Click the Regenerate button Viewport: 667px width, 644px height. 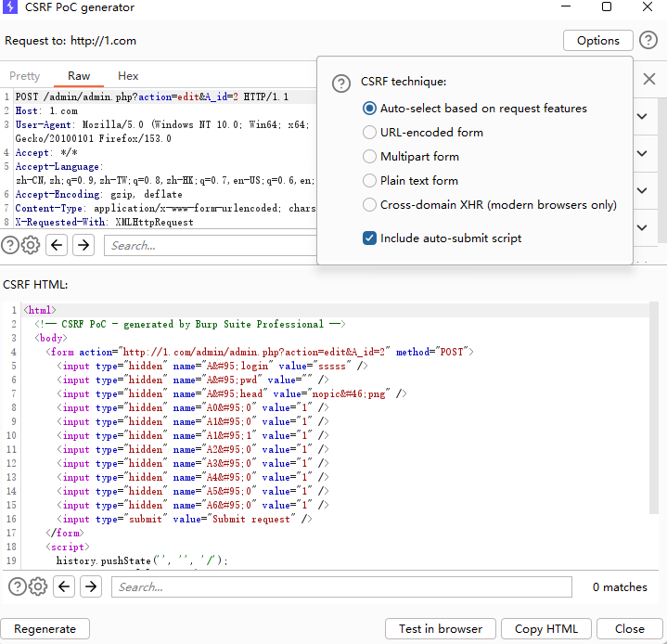(x=45, y=628)
